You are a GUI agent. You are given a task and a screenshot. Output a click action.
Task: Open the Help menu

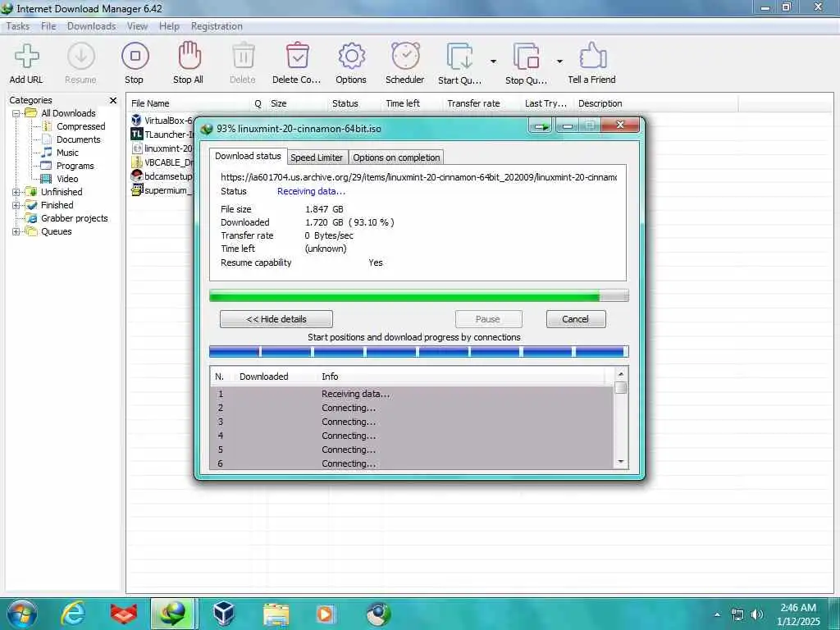(x=169, y=26)
